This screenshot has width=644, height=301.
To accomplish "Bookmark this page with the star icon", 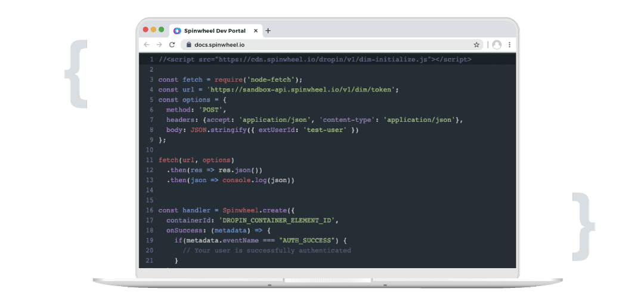I will pos(476,45).
